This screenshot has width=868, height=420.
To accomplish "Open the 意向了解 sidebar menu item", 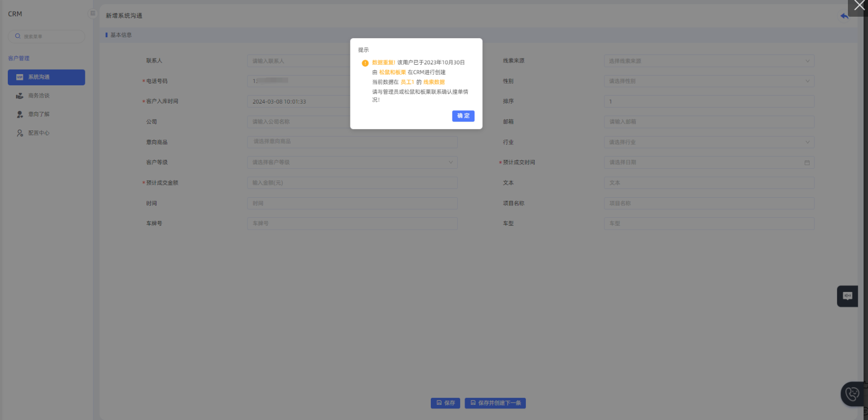I will [x=39, y=114].
